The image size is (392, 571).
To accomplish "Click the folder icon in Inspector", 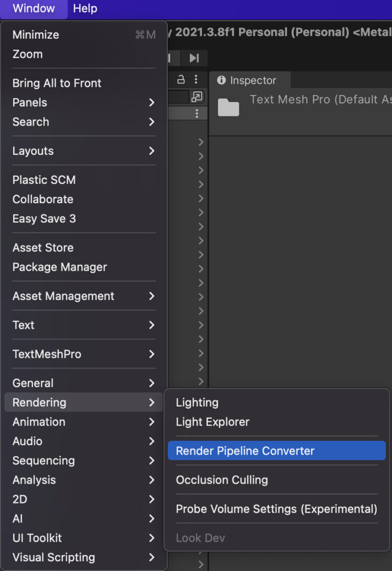I will (228, 107).
